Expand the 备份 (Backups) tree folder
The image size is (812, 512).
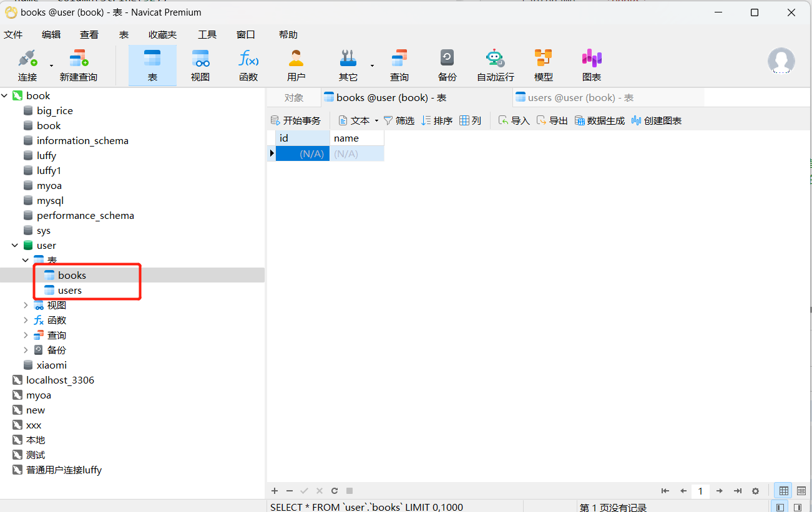click(x=26, y=350)
